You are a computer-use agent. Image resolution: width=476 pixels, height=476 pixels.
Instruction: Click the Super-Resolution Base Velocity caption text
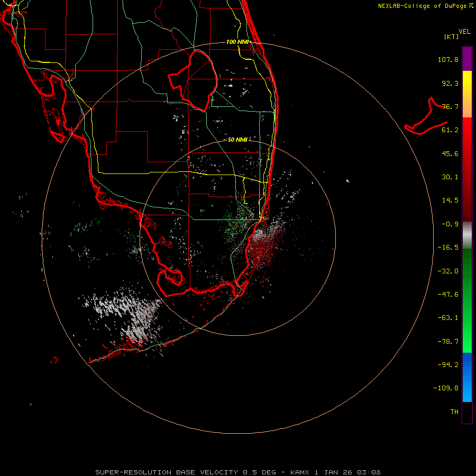click(237, 472)
